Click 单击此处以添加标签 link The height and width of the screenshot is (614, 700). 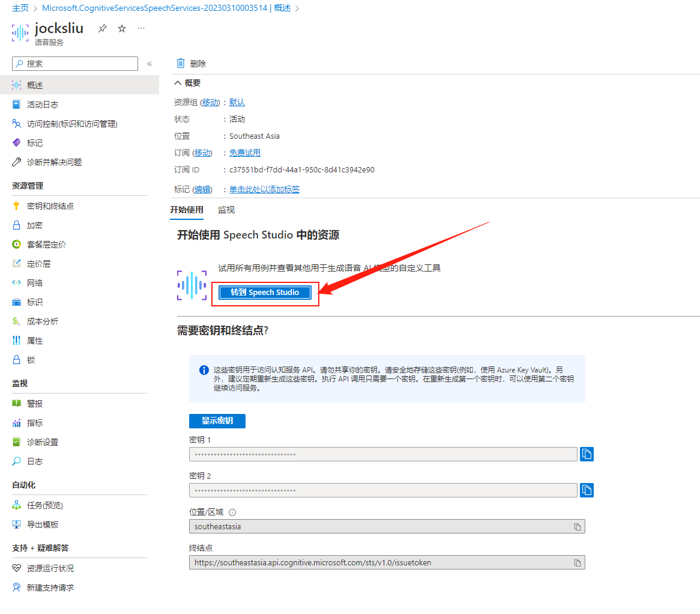click(x=264, y=189)
